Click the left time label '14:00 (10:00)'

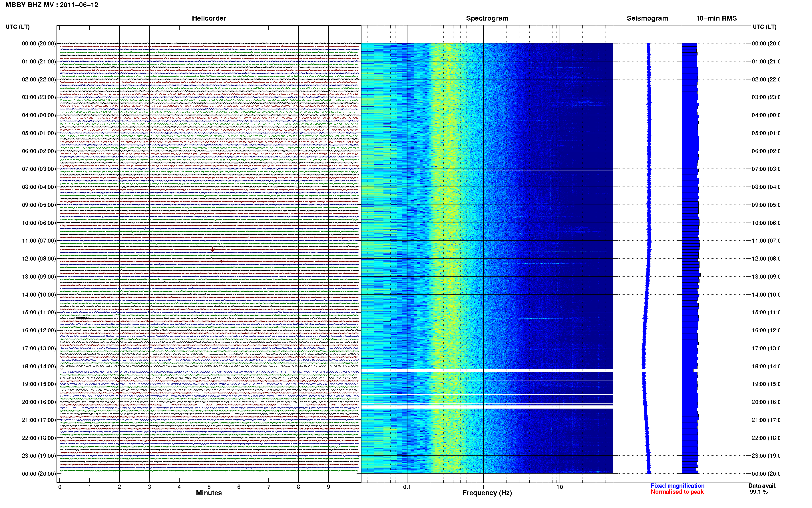pos(39,295)
